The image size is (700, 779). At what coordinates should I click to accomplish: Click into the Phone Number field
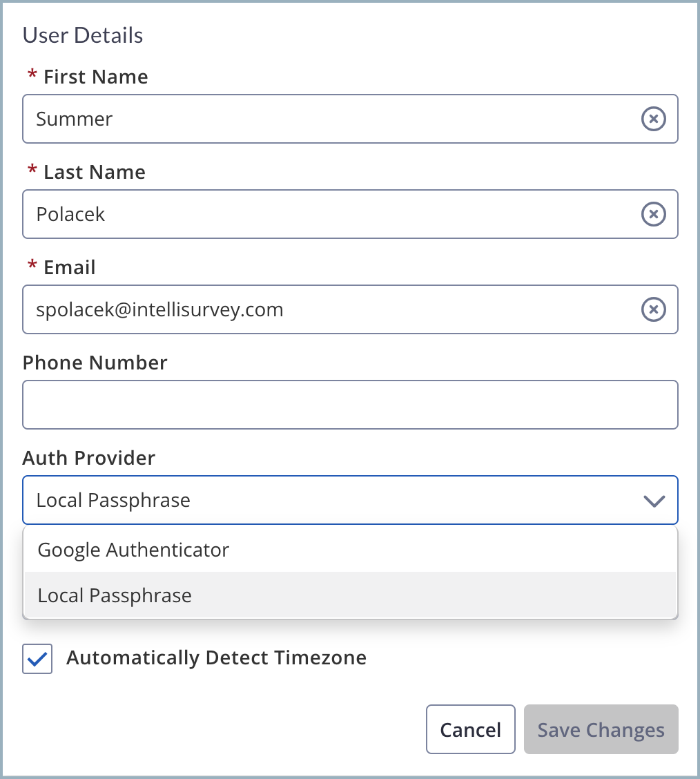350,405
